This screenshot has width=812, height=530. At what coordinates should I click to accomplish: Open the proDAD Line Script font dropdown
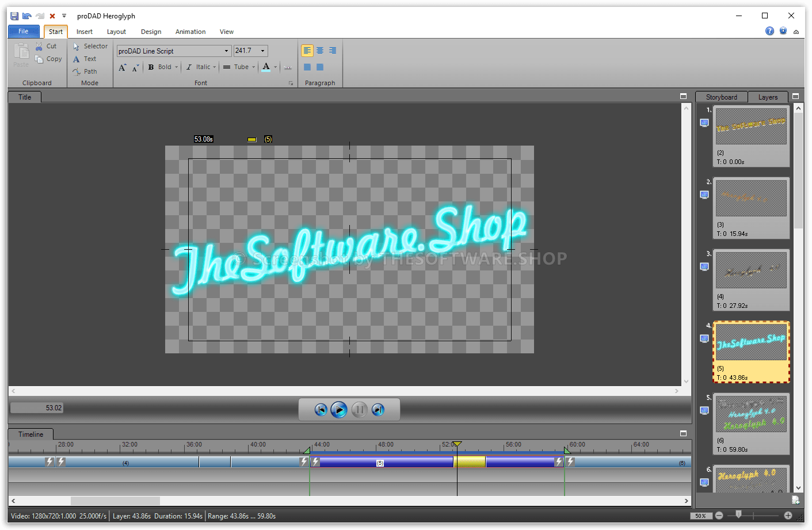click(x=226, y=51)
